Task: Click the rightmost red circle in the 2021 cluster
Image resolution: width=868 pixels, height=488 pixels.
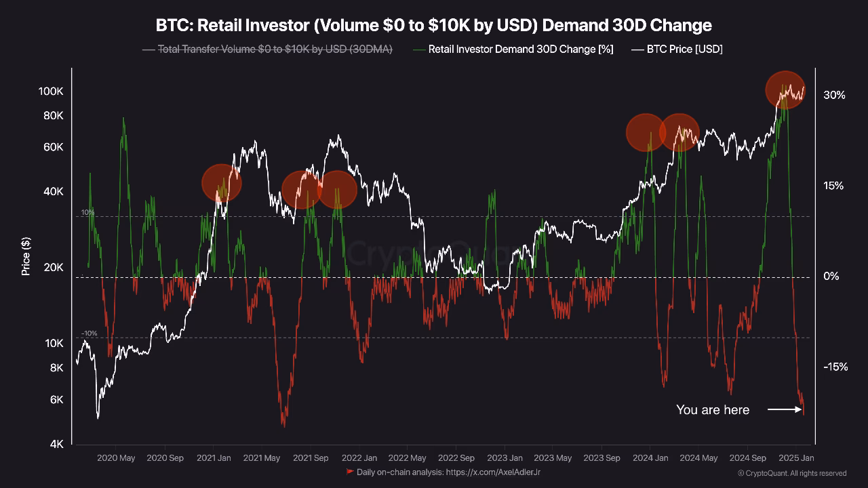Action: pyautogui.click(x=337, y=189)
